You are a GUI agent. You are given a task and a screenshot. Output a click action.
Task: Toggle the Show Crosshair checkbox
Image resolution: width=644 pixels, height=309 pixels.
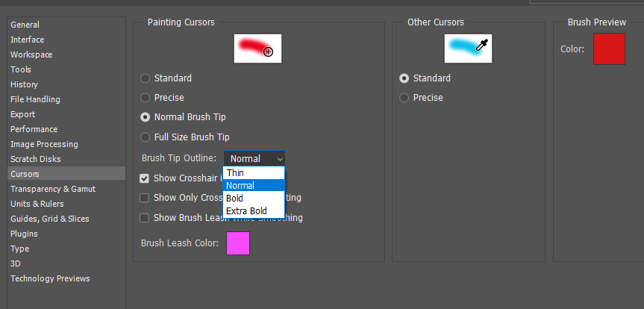point(145,178)
